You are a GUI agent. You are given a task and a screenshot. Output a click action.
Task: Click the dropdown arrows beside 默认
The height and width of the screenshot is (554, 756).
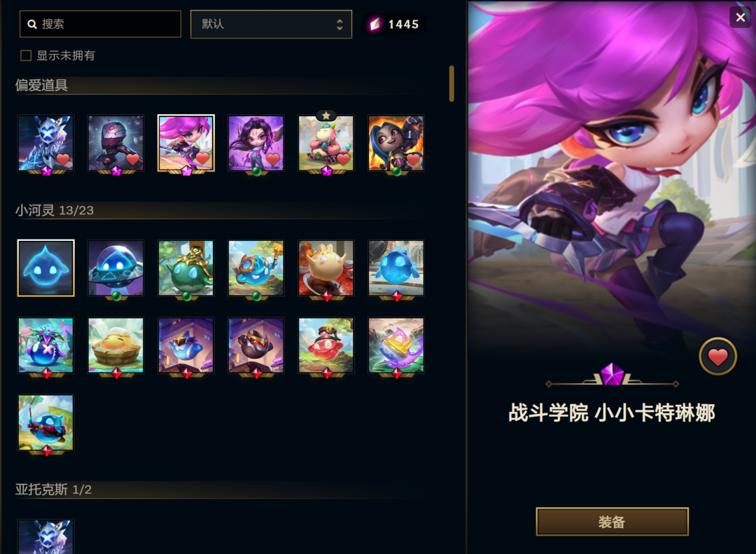coord(339,25)
